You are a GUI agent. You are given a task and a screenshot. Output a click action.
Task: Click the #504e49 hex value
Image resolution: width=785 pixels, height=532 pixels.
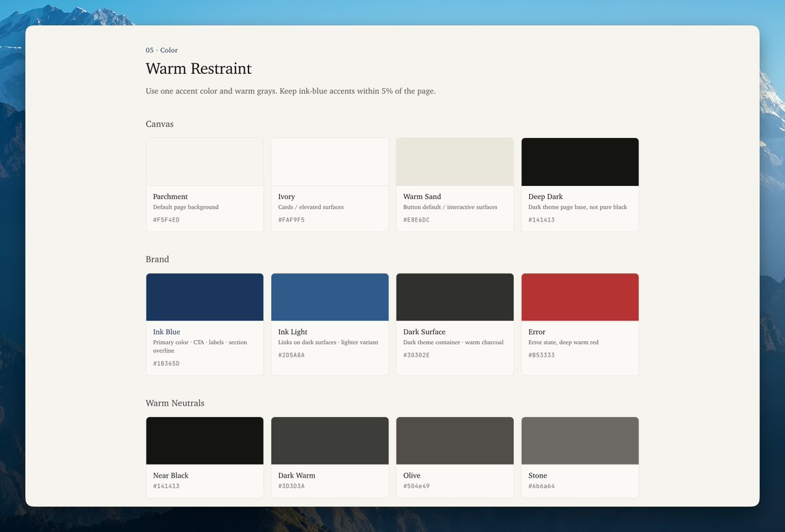coord(417,486)
